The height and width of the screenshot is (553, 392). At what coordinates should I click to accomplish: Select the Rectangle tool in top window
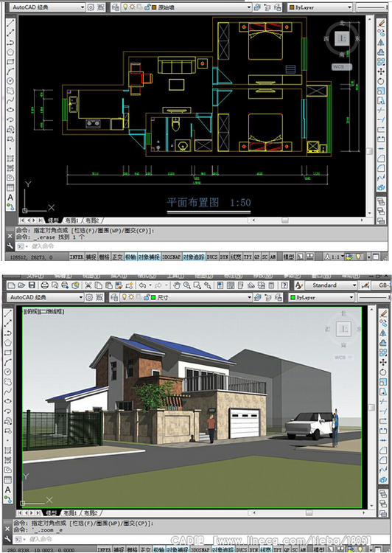10,62
